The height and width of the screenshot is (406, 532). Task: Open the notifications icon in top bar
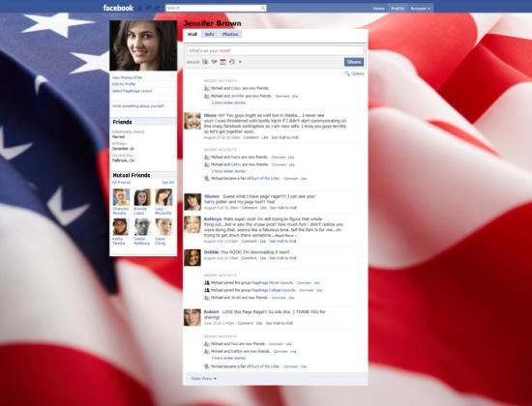(x=157, y=8)
